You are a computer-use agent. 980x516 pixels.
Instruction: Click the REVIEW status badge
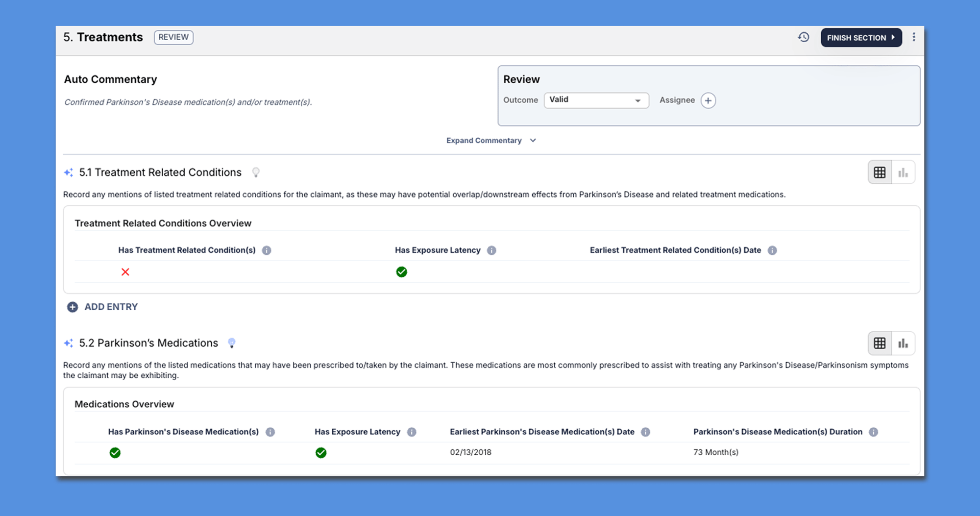(173, 37)
